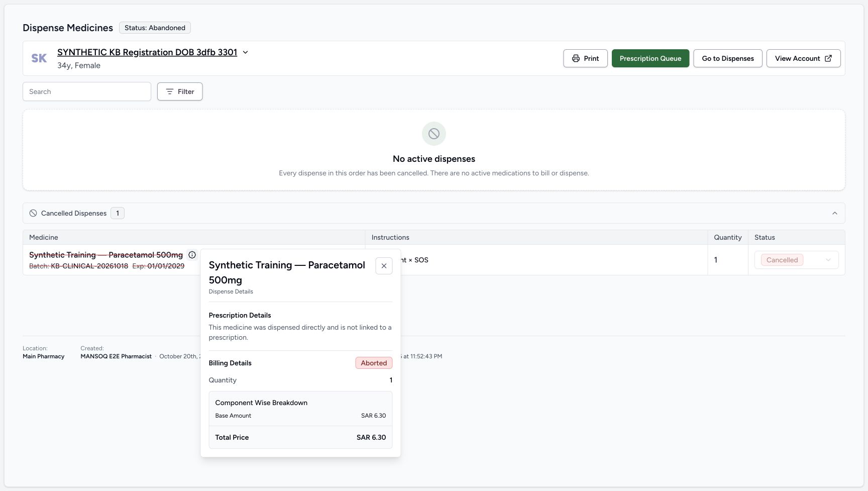Click the SK patient avatar
The image size is (868, 491).
[39, 58]
